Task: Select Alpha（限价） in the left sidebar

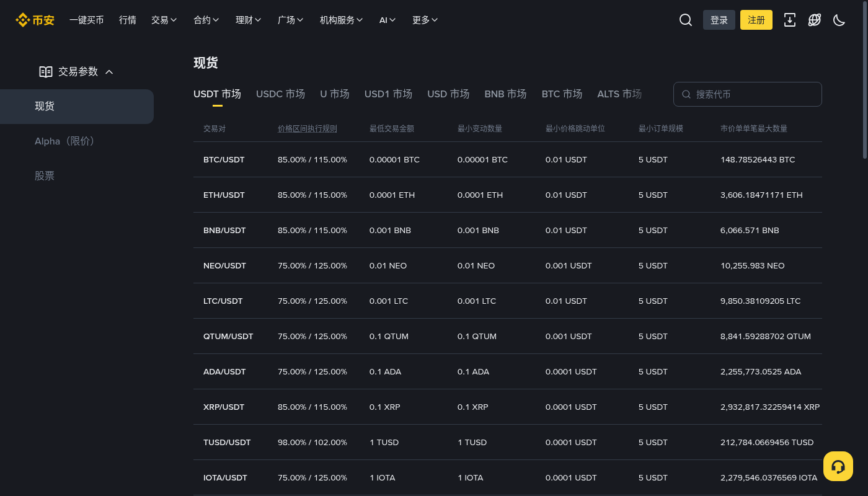Action: click(77, 141)
